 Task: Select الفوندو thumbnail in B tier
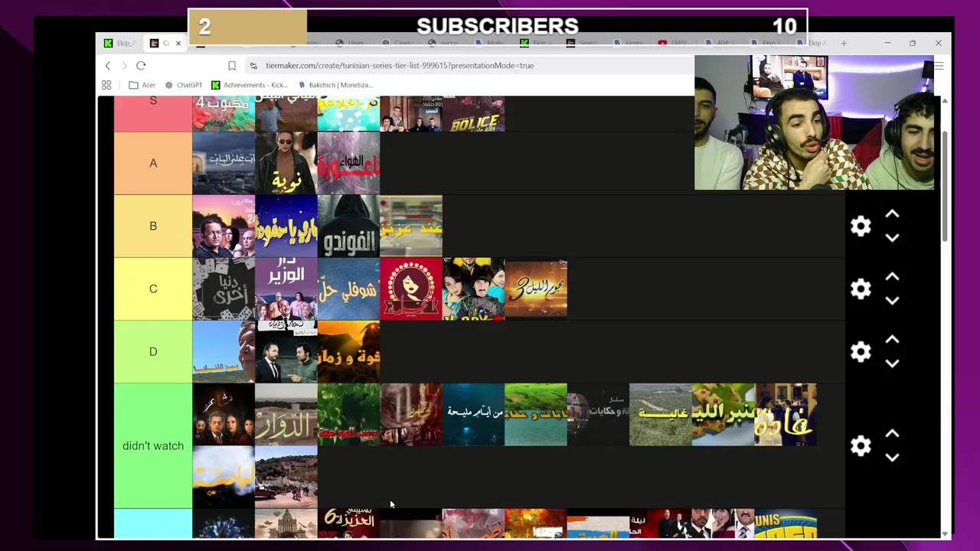348,226
